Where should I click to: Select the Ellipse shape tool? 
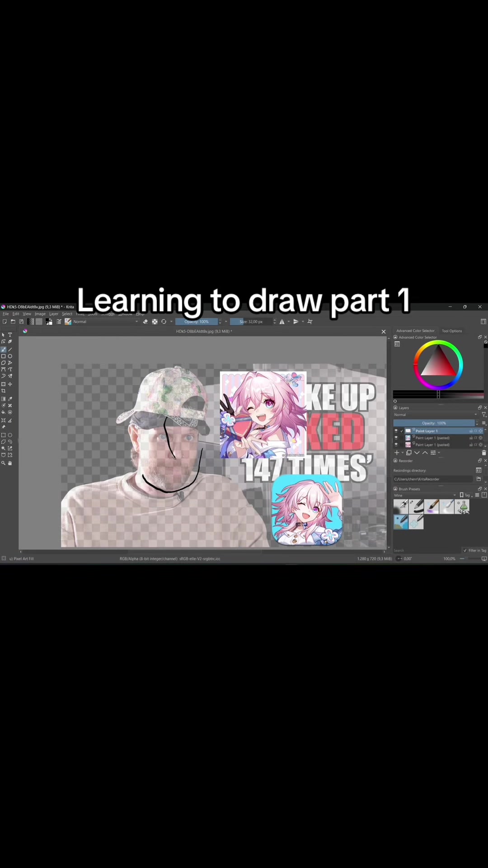(10, 356)
